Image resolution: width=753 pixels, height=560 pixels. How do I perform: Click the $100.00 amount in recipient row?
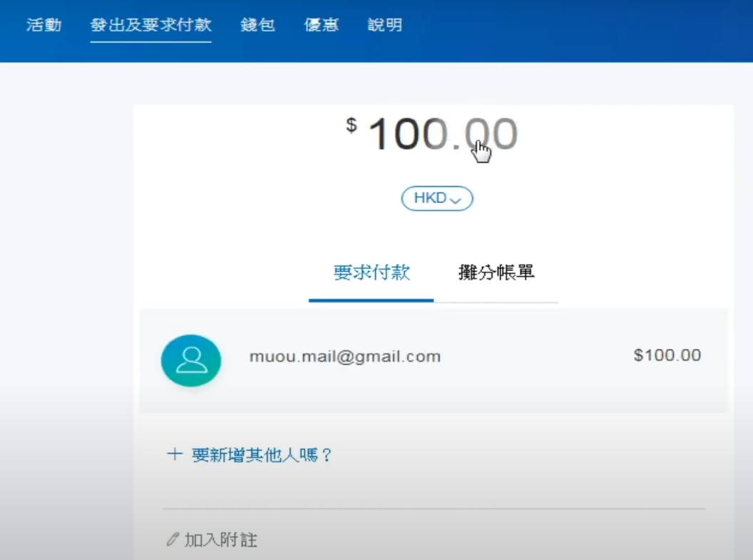click(667, 355)
